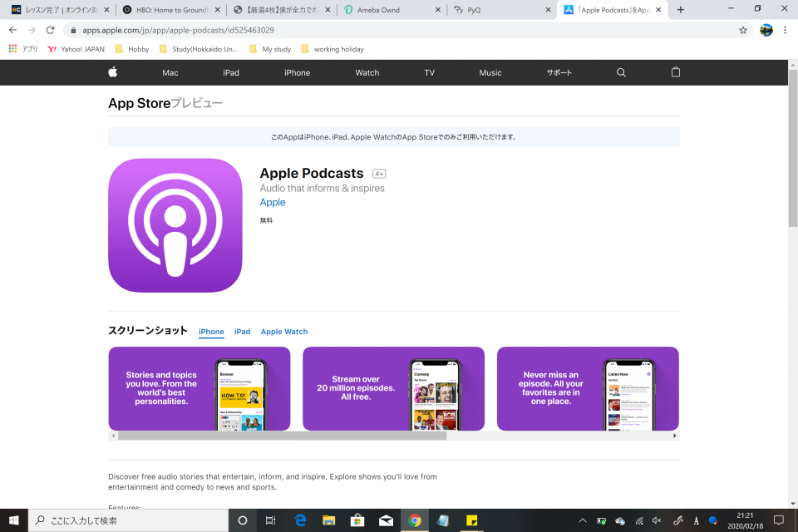This screenshot has height=532, width=798.
Task: Reload the current page
Action: [50, 30]
